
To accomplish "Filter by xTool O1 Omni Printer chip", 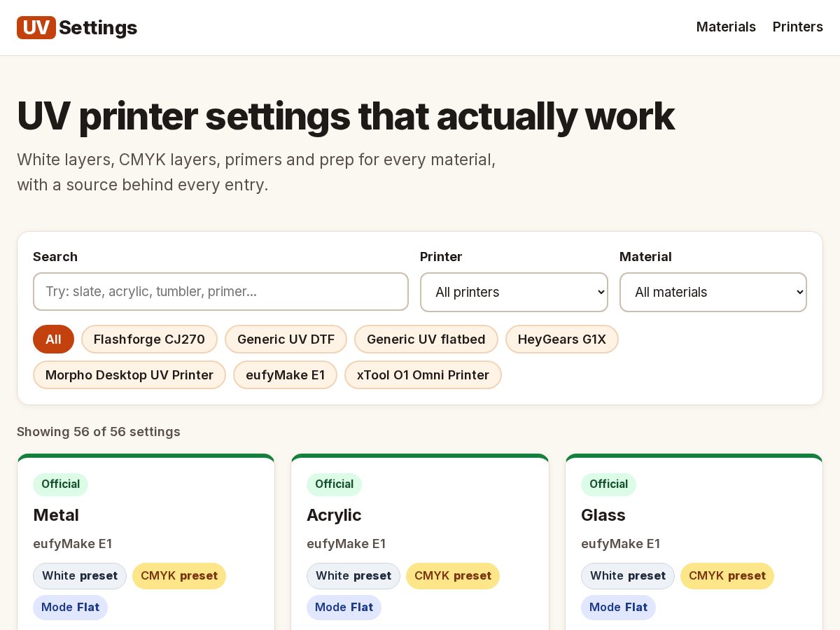I will pos(423,375).
